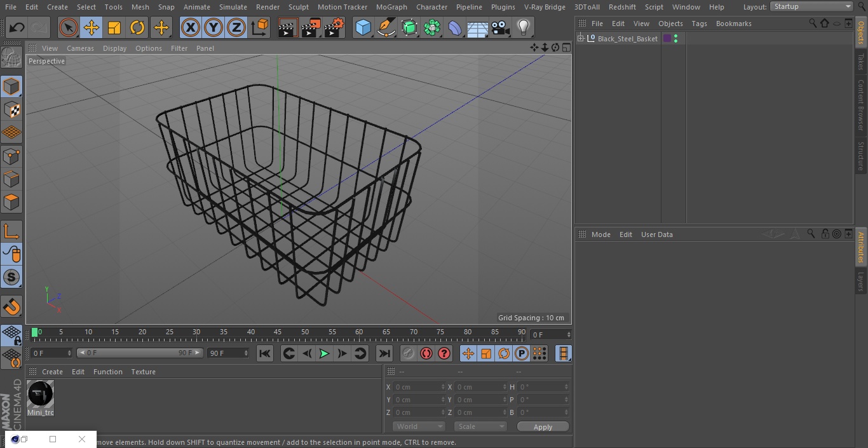The image size is (868, 448).
Task: Play the animation forward
Action: [x=324, y=353]
